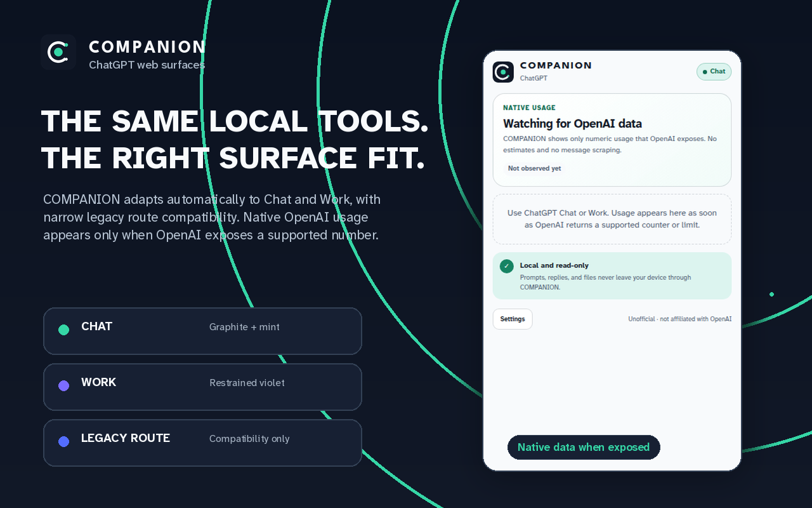812x508 pixels.
Task: Select the CHAT surface card
Action: (x=202, y=331)
